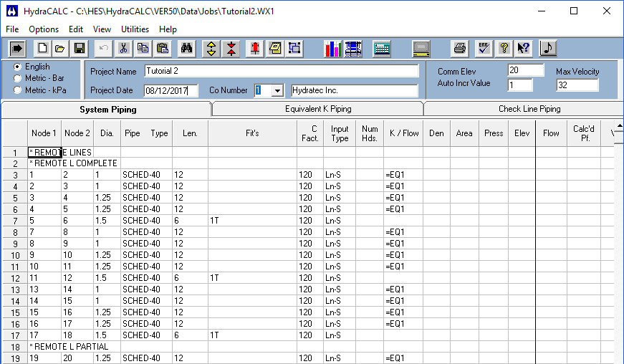Click the Undo arrow icon
This screenshot has width=624, height=364.
coord(103,49)
